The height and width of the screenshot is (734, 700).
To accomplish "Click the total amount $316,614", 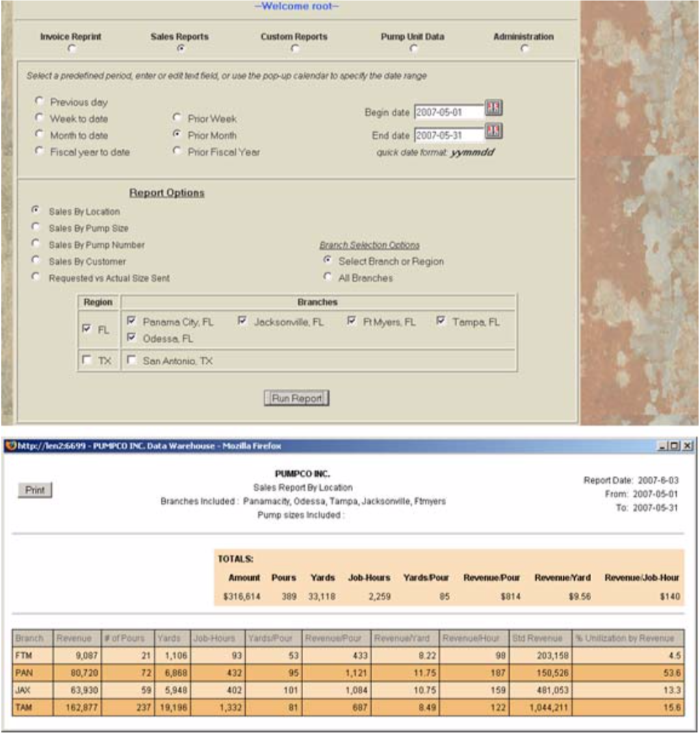I will tap(242, 596).
